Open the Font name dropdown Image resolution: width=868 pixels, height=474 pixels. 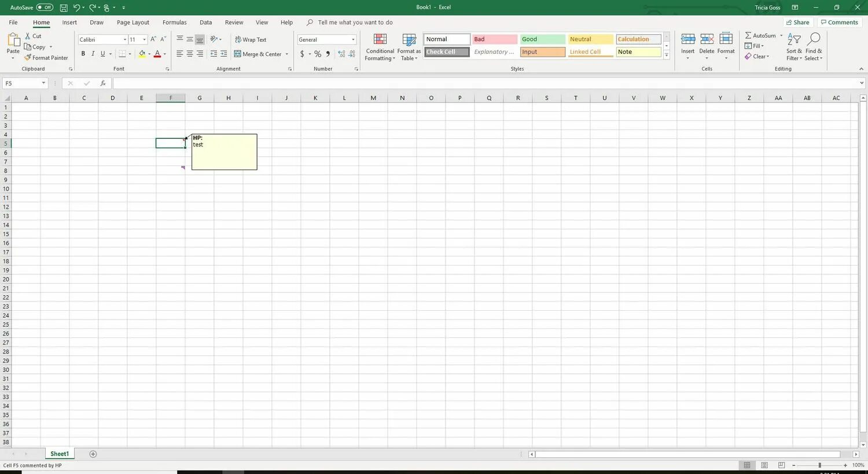124,39
